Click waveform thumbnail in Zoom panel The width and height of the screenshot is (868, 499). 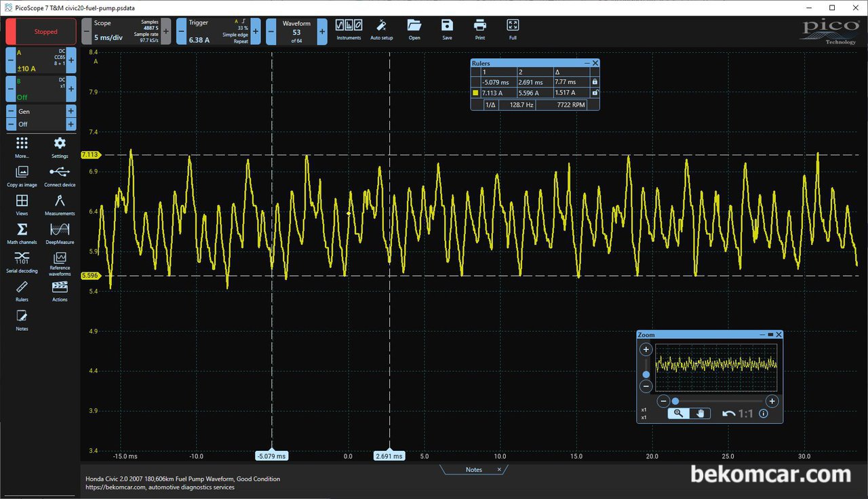717,367
